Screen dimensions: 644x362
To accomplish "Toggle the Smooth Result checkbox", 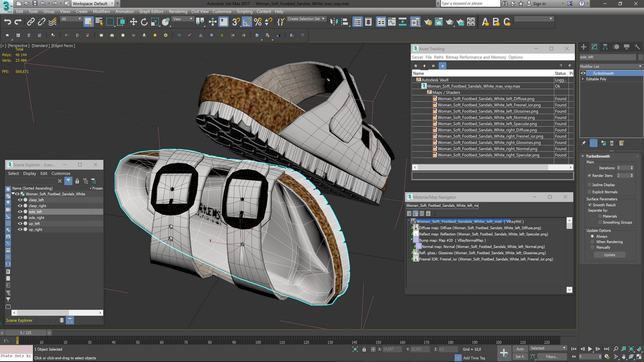I will pyautogui.click(x=590, y=205).
